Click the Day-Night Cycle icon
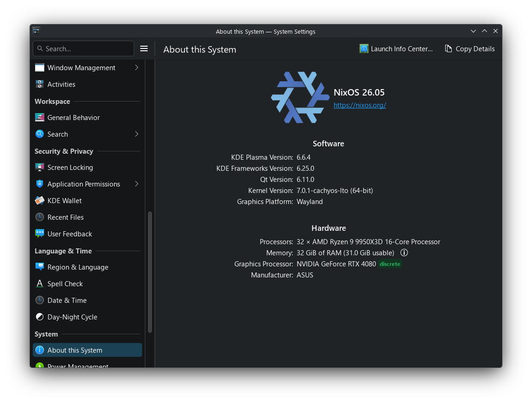Viewport: 532px width, 403px height. point(40,317)
